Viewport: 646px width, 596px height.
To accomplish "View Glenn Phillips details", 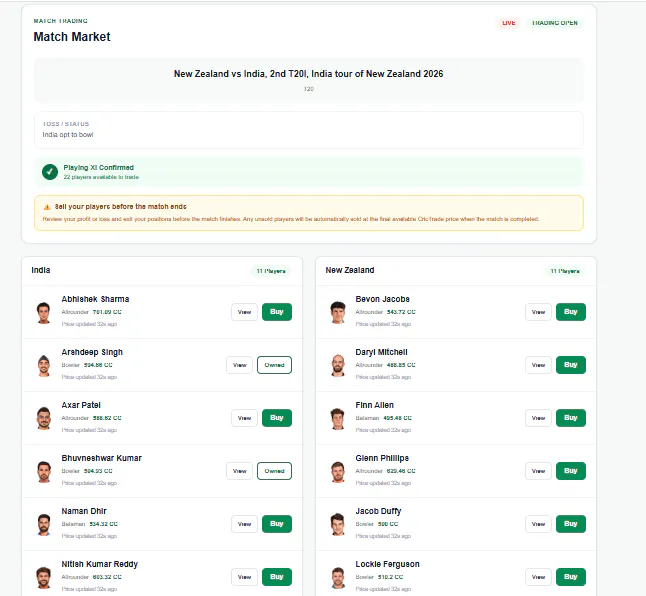I will (538, 471).
